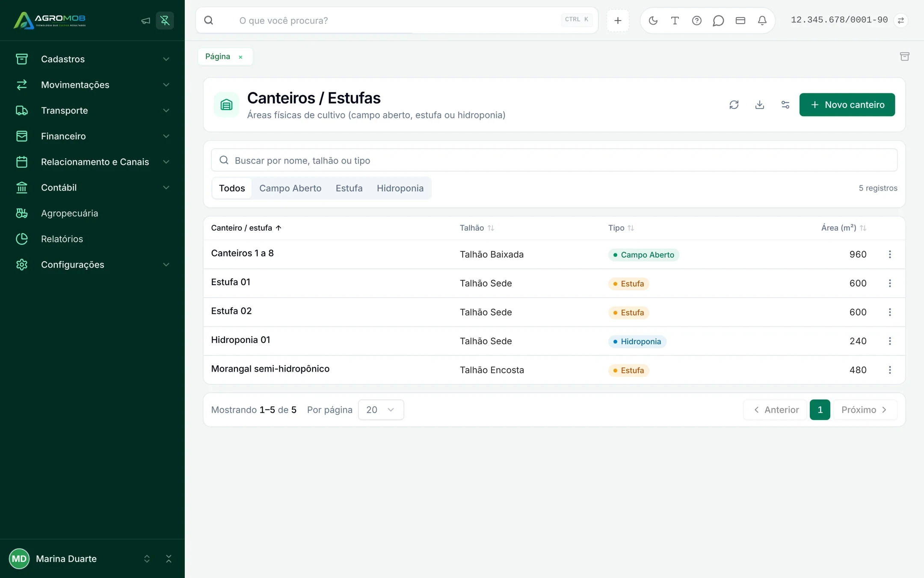Toggle the sidebar pin icon

click(165, 21)
